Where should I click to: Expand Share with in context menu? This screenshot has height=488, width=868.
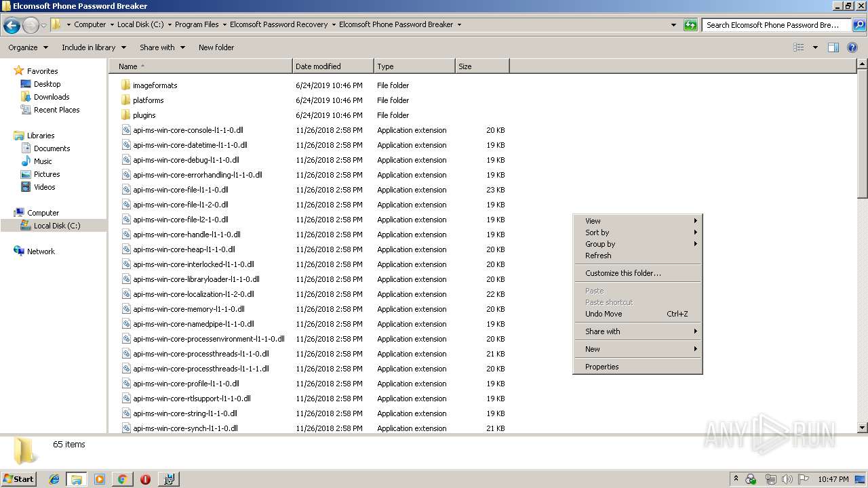(637, 331)
